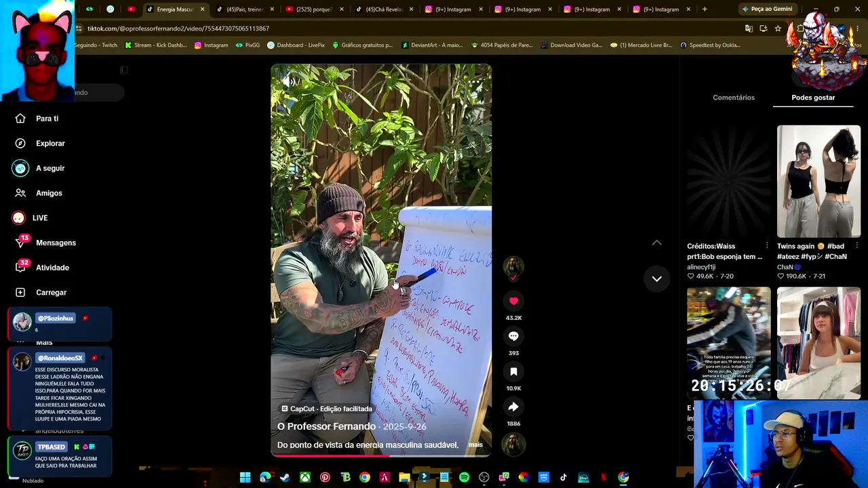Open the Twins again recommended video thumbnail
The image size is (868, 488).
[818, 182]
